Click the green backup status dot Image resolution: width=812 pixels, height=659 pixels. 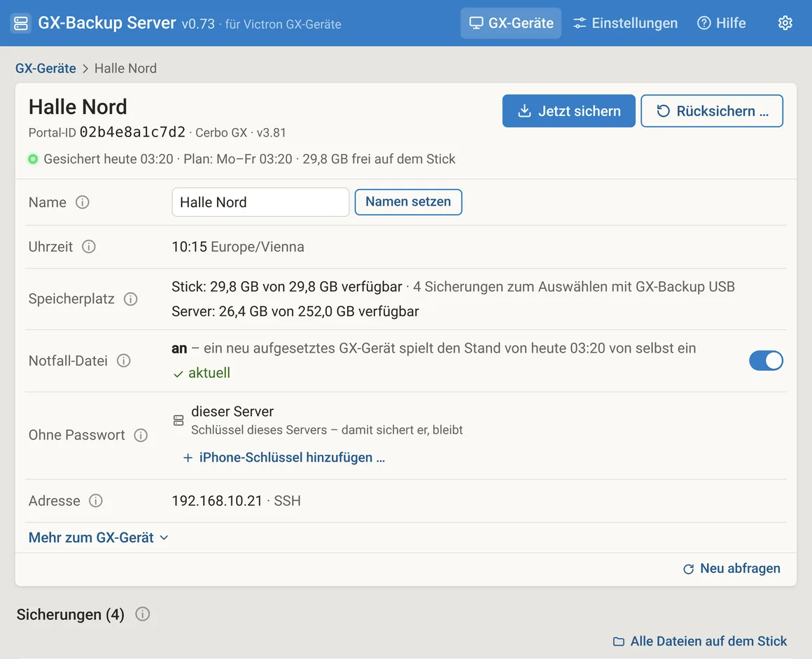[x=33, y=159]
